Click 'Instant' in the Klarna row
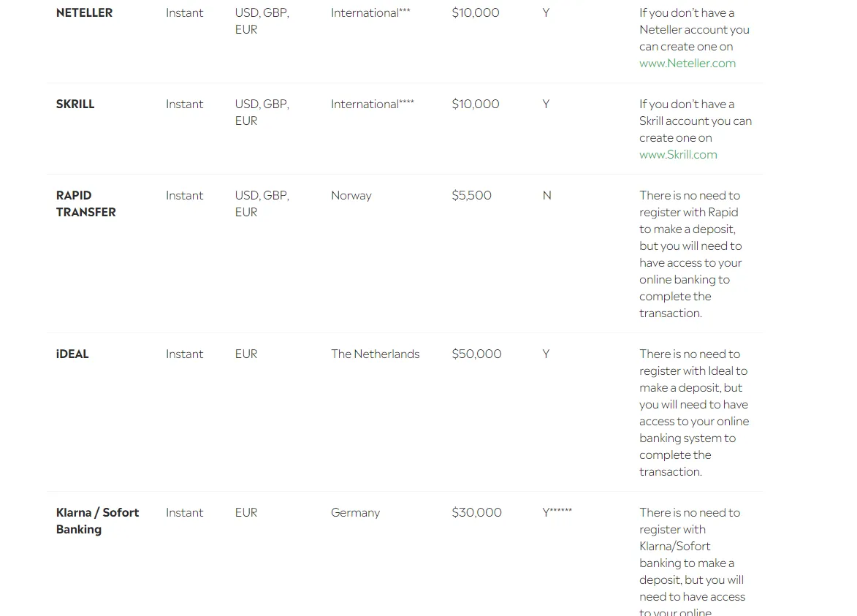This screenshot has height=616, width=857. click(x=184, y=512)
